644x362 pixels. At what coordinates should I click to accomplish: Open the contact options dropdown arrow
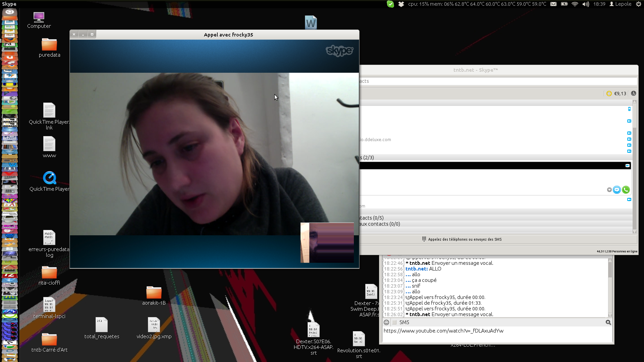click(609, 190)
